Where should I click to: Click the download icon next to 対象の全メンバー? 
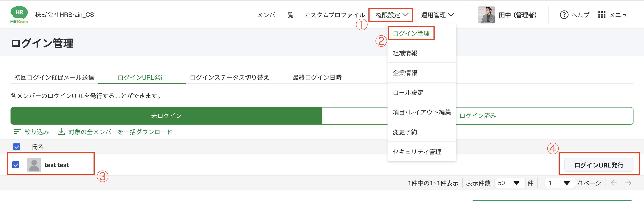coord(61,132)
